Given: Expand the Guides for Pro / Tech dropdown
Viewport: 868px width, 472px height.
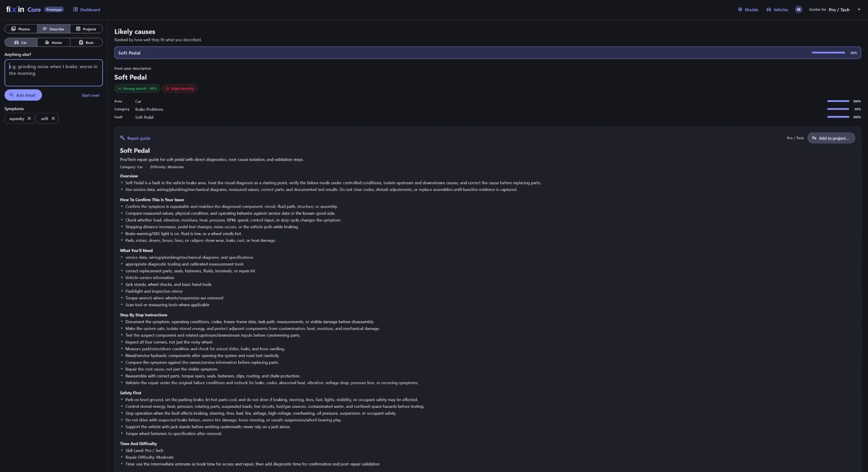Looking at the screenshot, I should point(835,10).
